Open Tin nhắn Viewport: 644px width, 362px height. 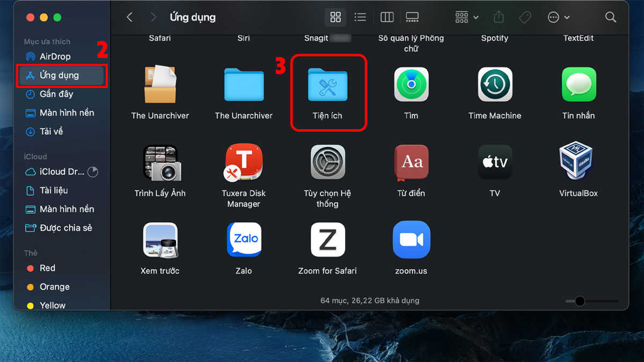[579, 84]
